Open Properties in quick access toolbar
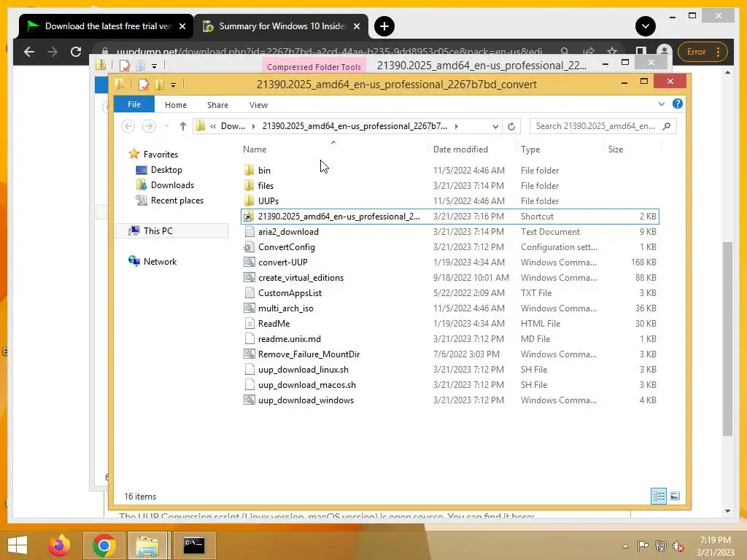The width and height of the screenshot is (747, 560). (143, 85)
